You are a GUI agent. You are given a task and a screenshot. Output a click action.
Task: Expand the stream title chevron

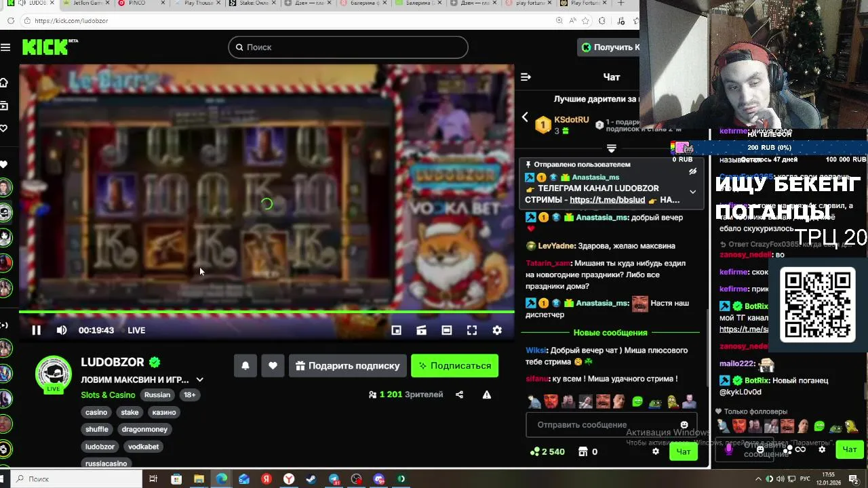pyautogui.click(x=199, y=380)
